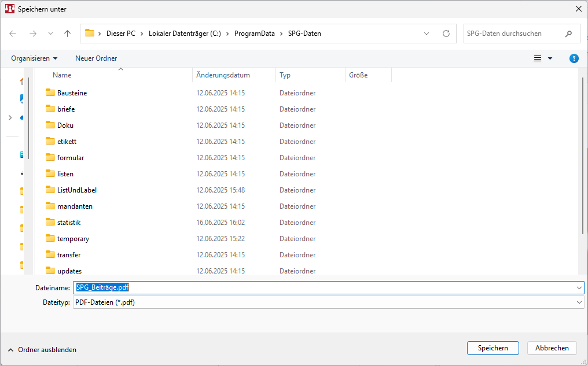Click the Speichern button
Image resolution: width=588 pixels, height=366 pixels.
click(493, 348)
